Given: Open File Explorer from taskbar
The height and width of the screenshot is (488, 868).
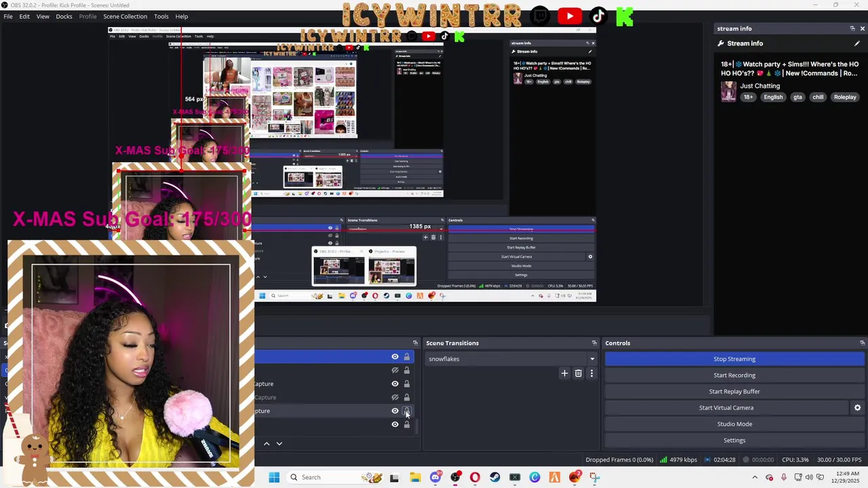Looking at the screenshot, I should [415, 477].
